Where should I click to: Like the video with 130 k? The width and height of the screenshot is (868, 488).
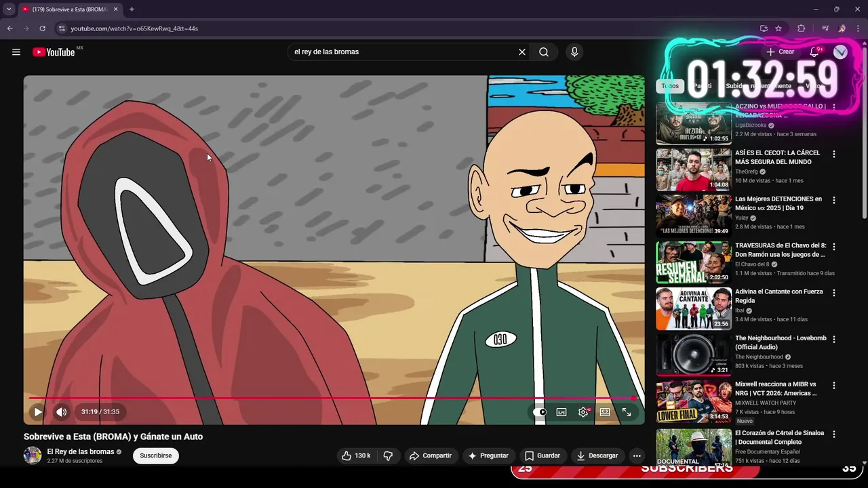(357, 455)
